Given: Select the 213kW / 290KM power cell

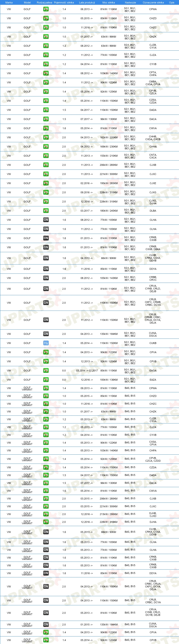Looking at the screenshot, I should [x=109, y=514].
